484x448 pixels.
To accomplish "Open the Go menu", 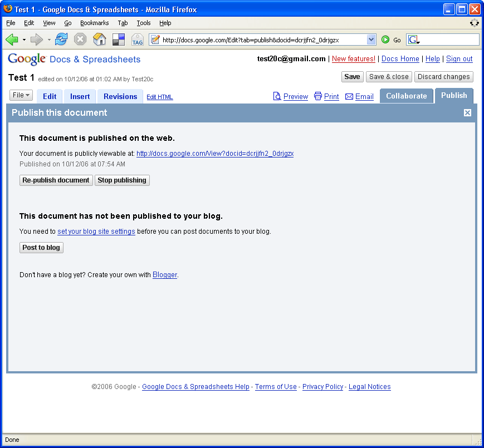I will pyautogui.click(x=68, y=23).
